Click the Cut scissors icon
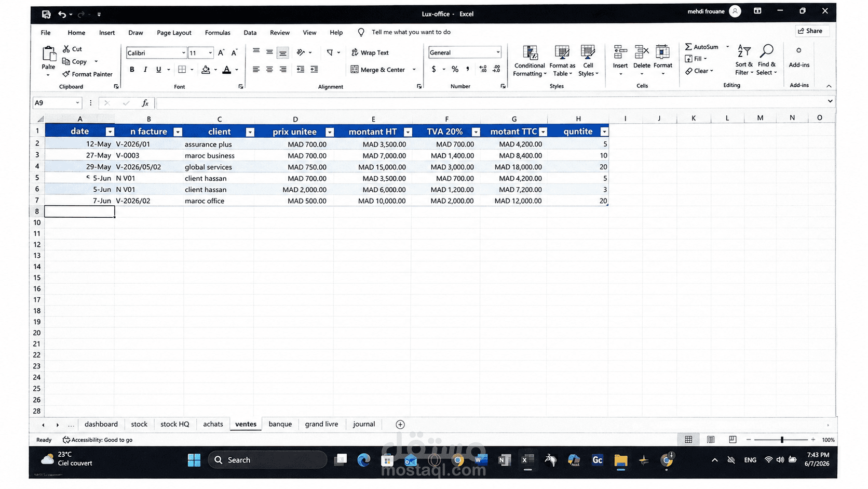Screen dimensions: 868x489 tap(66, 49)
